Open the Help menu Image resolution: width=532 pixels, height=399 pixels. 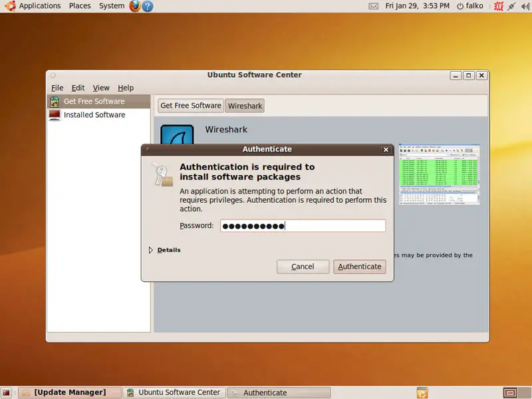pyautogui.click(x=126, y=88)
